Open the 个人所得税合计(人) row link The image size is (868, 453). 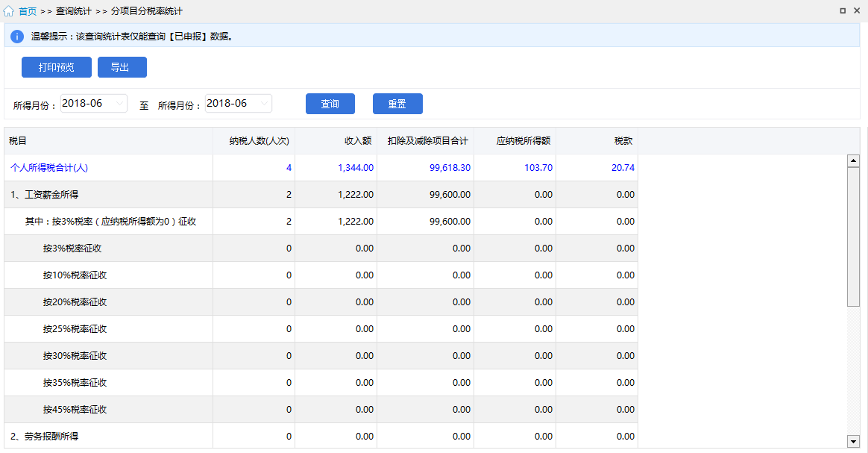point(49,168)
